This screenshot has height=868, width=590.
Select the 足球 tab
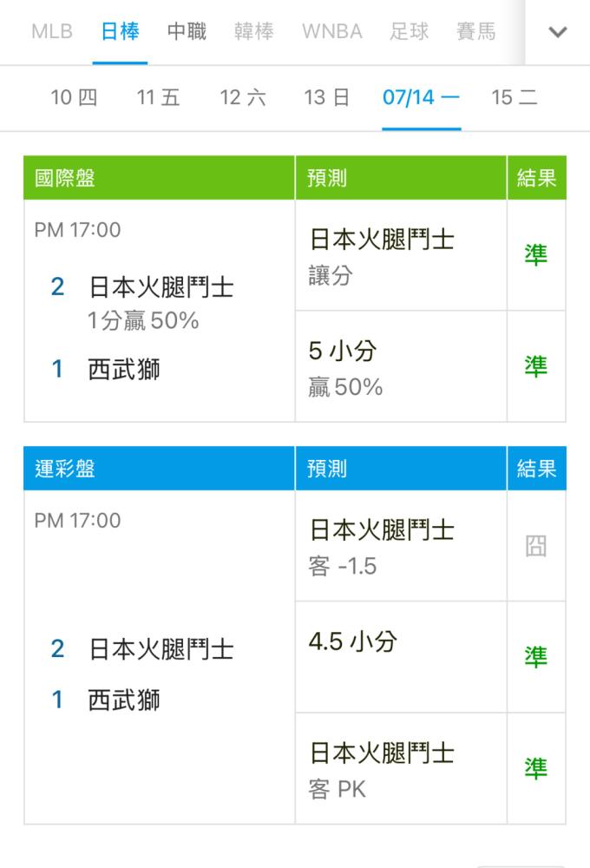click(409, 31)
